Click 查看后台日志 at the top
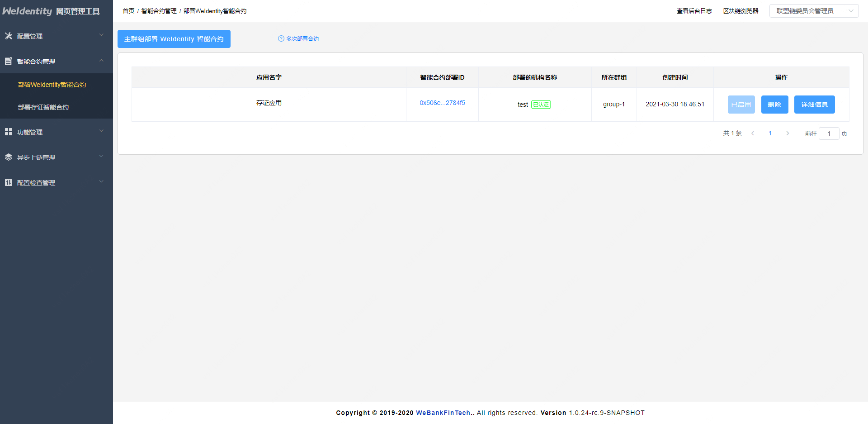Image resolution: width=868 pixels, height=424 pixels. coord(694,10)
